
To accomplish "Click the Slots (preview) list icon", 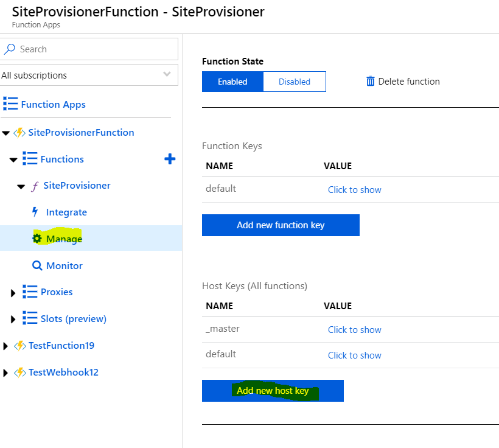I will [30, 318].
